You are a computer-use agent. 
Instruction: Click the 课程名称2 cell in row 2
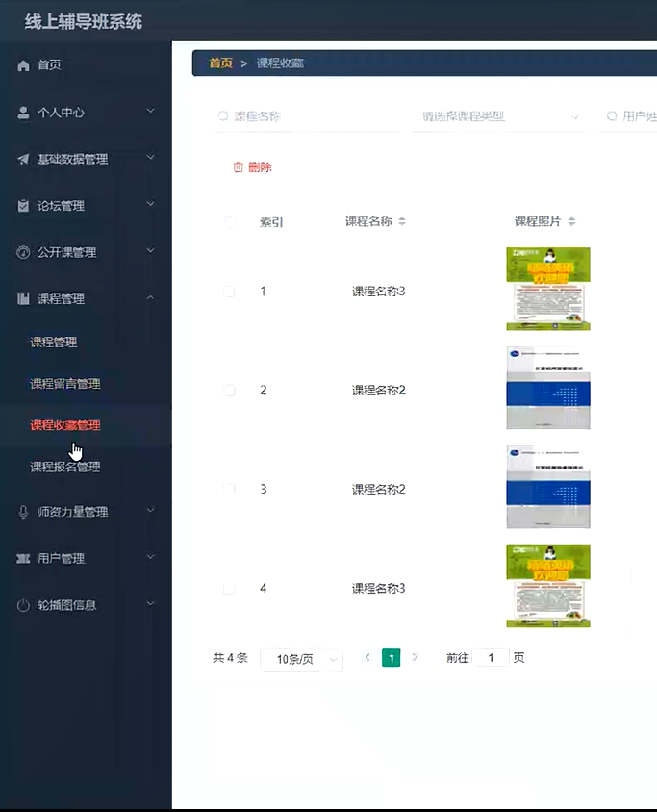click(x=378, y=391)
